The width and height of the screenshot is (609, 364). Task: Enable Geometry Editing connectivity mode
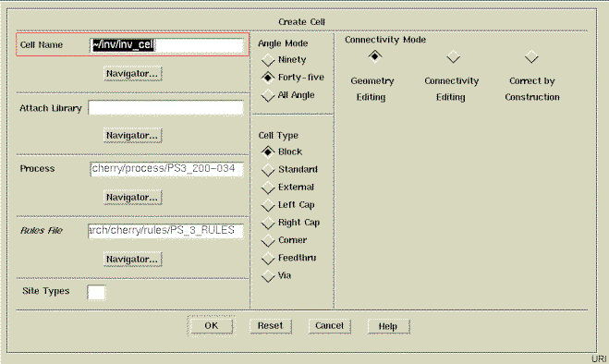point(375,56)
